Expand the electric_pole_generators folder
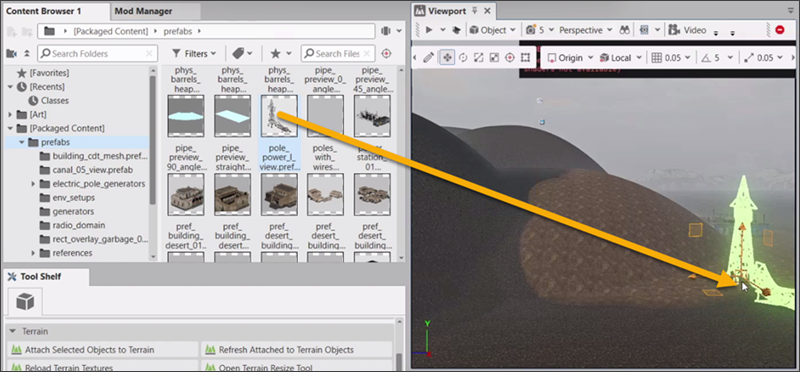 (x=33, y=184)
